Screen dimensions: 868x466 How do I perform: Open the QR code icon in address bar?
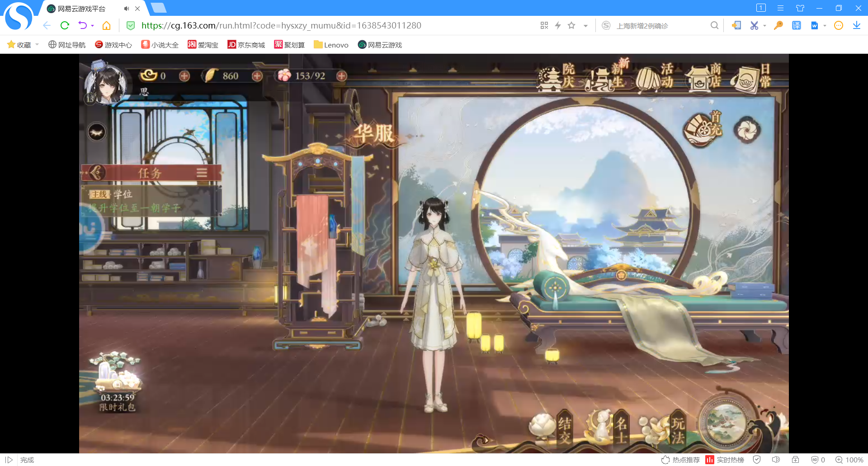coord(544,25)
